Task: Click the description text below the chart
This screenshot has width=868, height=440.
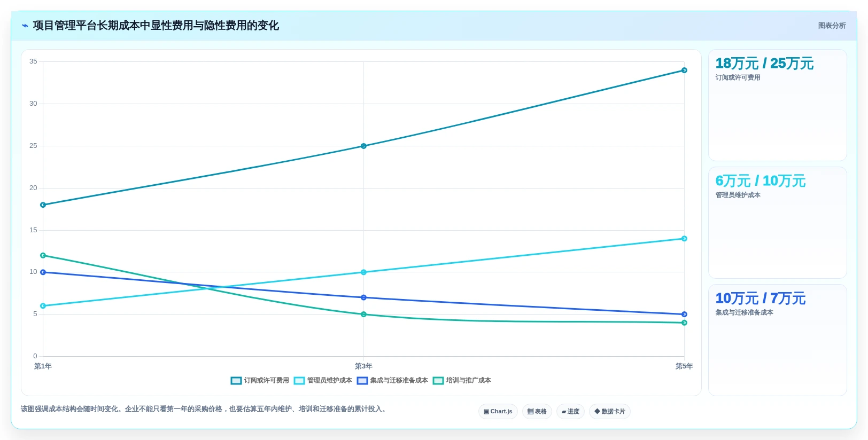Action: pyautogui.click(x=204, y=409)
